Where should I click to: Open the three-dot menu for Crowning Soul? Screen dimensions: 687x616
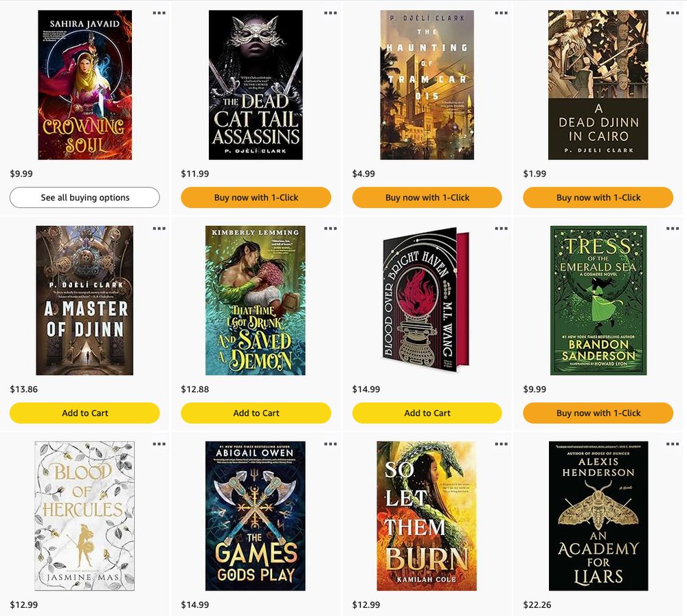point(159,13)
